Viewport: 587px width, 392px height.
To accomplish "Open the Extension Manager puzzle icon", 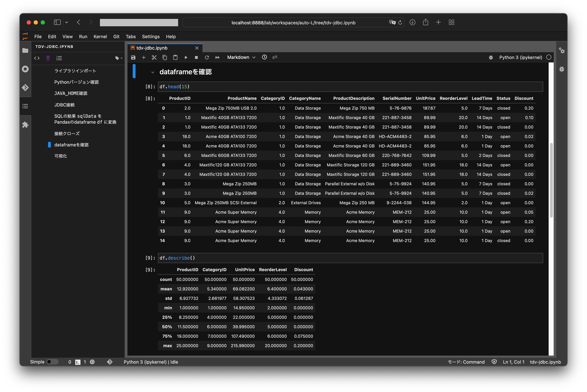I will click(25, 125).
